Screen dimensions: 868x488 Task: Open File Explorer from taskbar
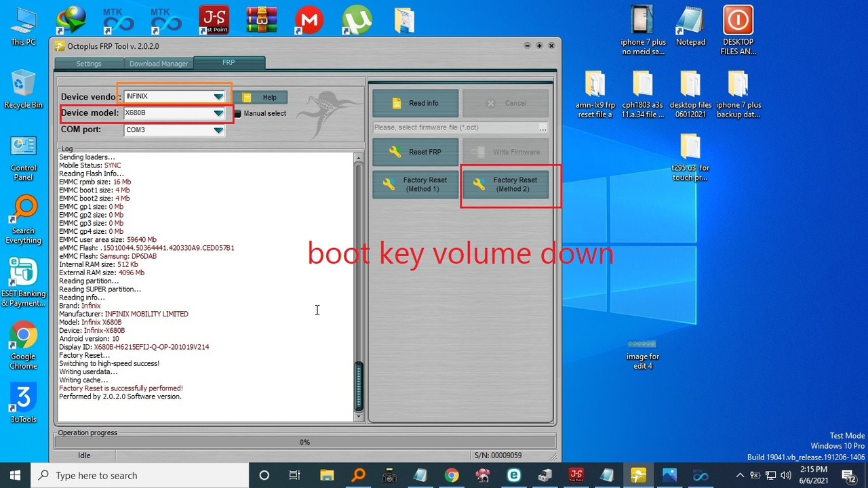coord(326,475)
